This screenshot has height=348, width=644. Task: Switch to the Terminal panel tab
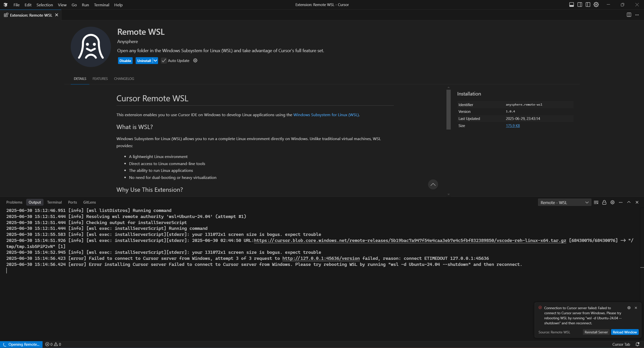(x=54, y=202)
